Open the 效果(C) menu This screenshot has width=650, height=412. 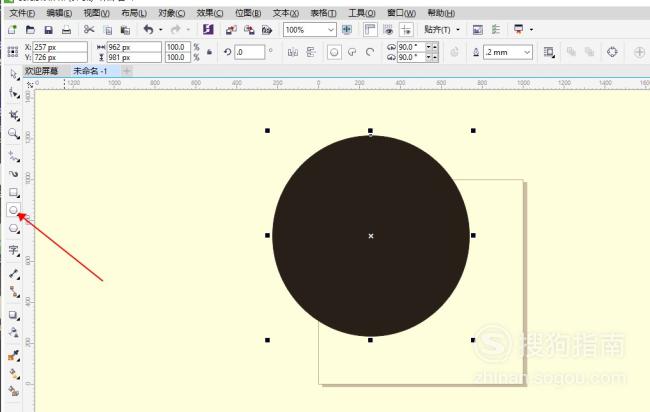coord(210,13)
